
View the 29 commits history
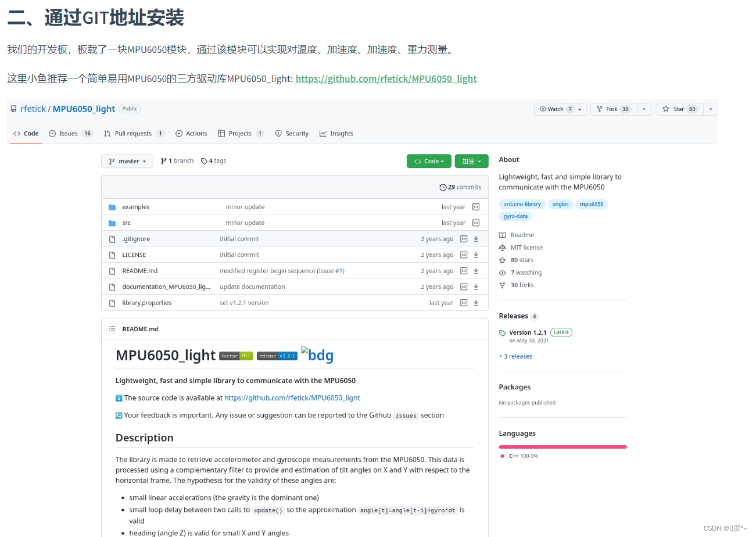click(460, 187)
